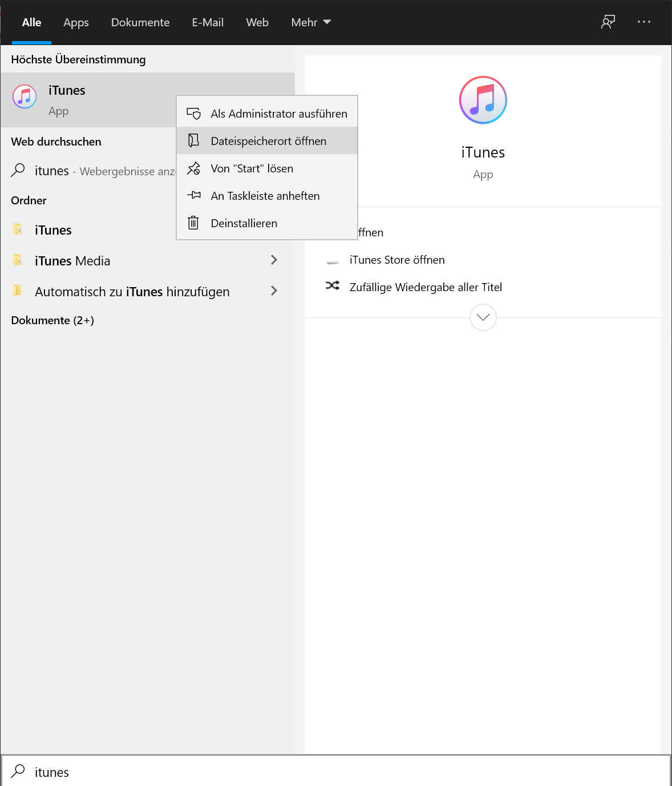The image size is (672, 786).
Task: Expand the Mehr dropdown
Action: [311, 22]
